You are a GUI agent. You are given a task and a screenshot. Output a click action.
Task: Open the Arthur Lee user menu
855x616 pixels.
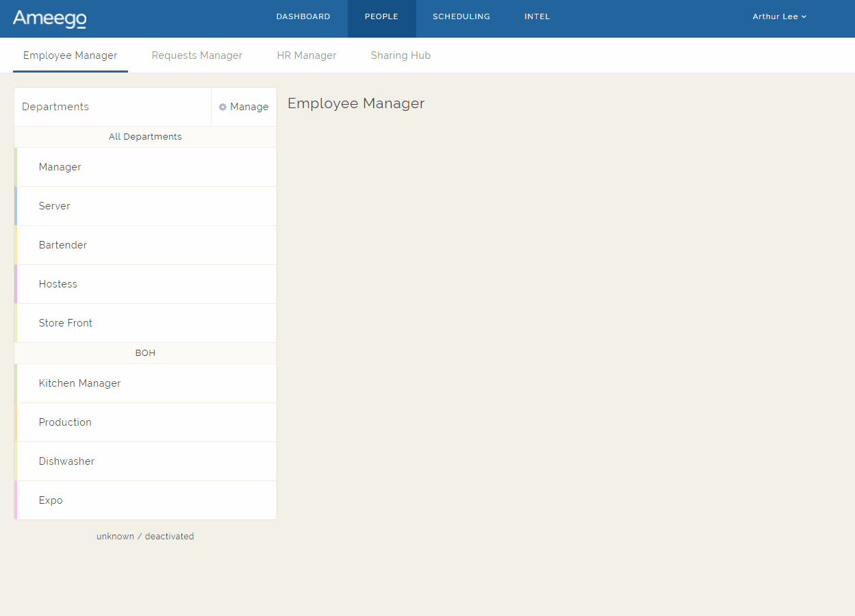[x=779, y=16]
